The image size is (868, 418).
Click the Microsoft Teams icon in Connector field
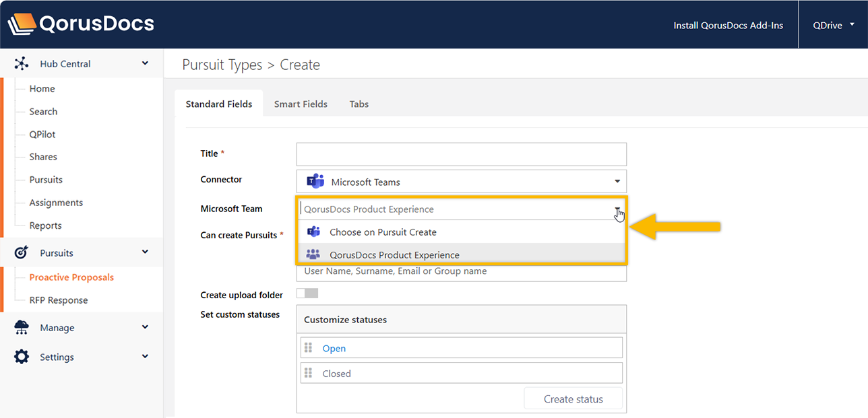point(315,182)
